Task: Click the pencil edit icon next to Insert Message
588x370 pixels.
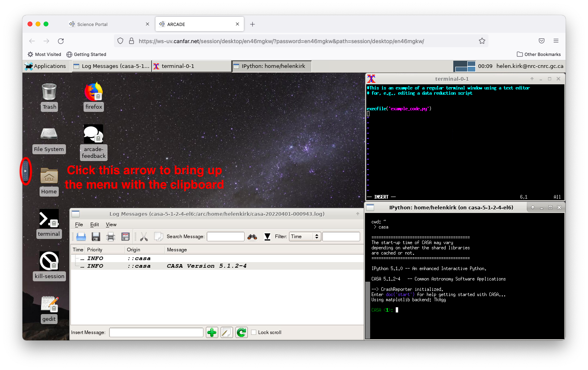Action: point(227,332)
